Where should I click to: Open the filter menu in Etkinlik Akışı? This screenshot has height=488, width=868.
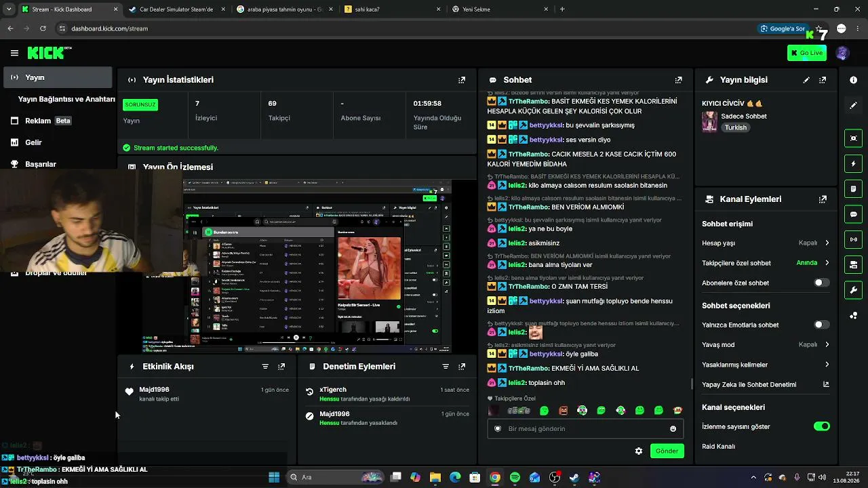pos(265,367)
